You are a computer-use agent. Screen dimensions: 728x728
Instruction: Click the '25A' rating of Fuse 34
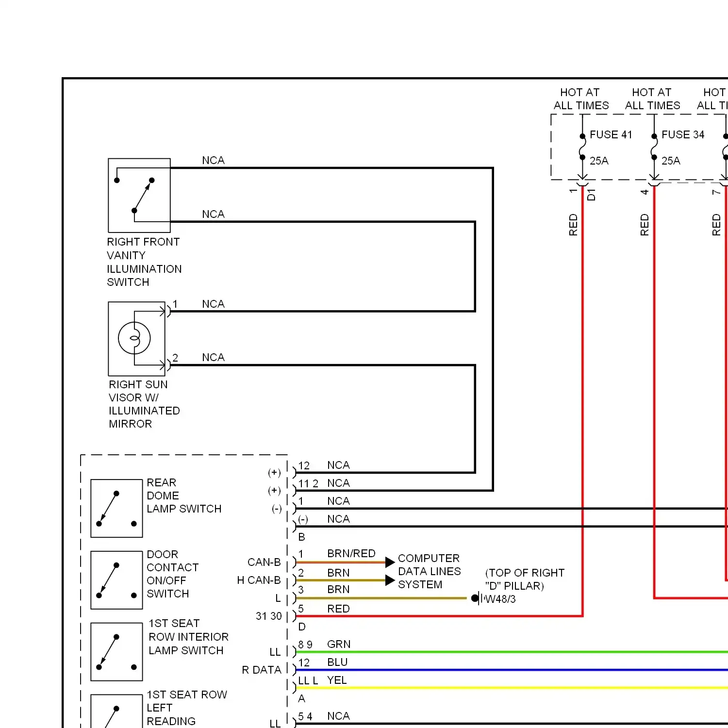coord(671,161)
